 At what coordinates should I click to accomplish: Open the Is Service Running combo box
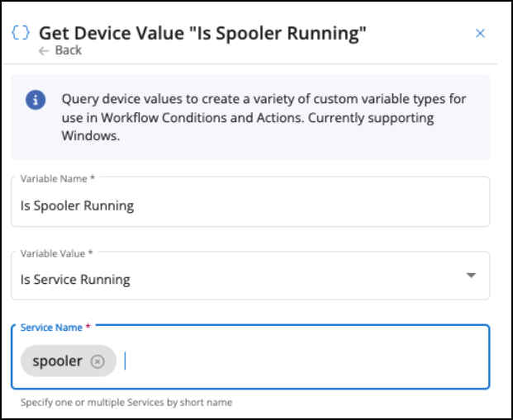(250, 276)
